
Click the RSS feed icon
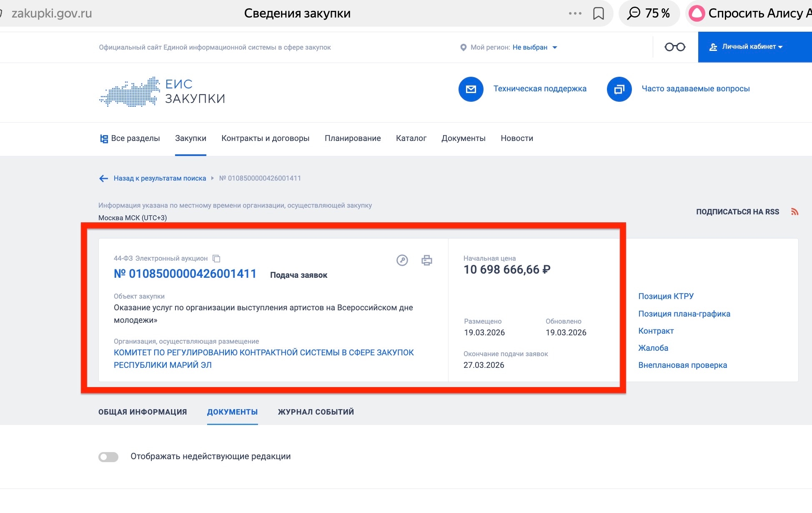pos(794,212)
